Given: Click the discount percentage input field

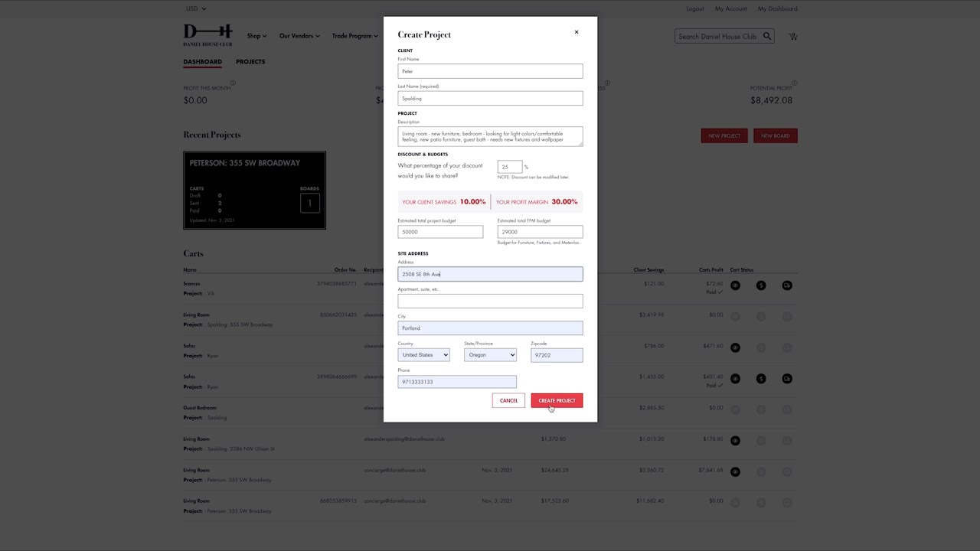Looking at the screenshot, I should click(x=509, y=167).
